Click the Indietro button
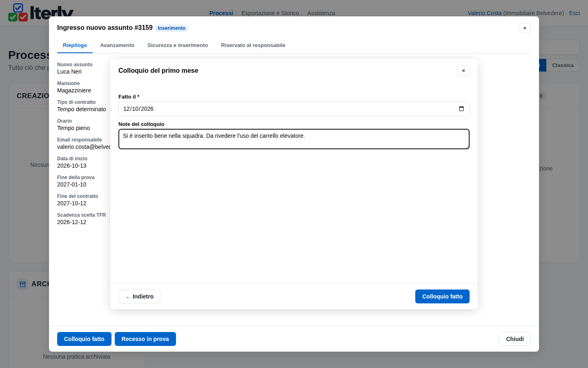 coord(139,296)
